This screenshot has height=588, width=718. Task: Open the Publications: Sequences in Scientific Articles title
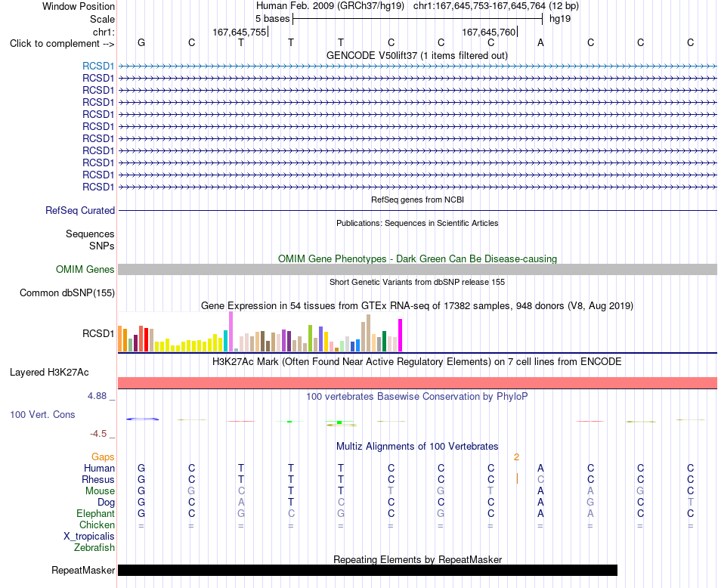point(417,223)
